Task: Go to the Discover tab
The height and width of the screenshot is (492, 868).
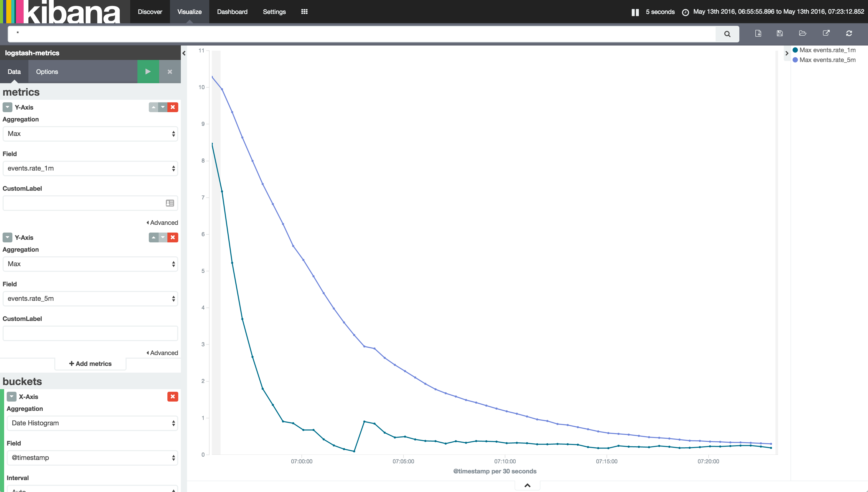Action: 150,11
